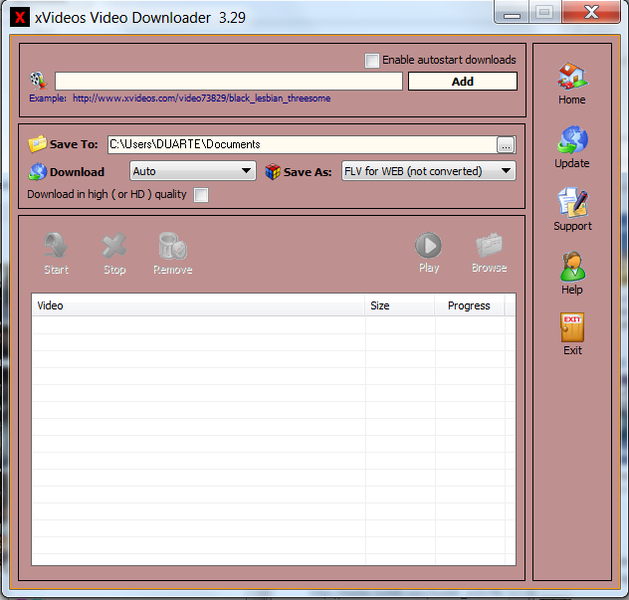629x600 pixels.
Task: Click the Save To path field
Action: [x=302, y=144]
